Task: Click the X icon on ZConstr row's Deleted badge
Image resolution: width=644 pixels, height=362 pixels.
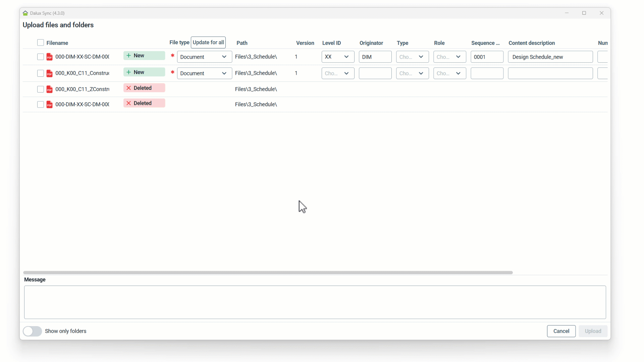Action: pos(129,88)
